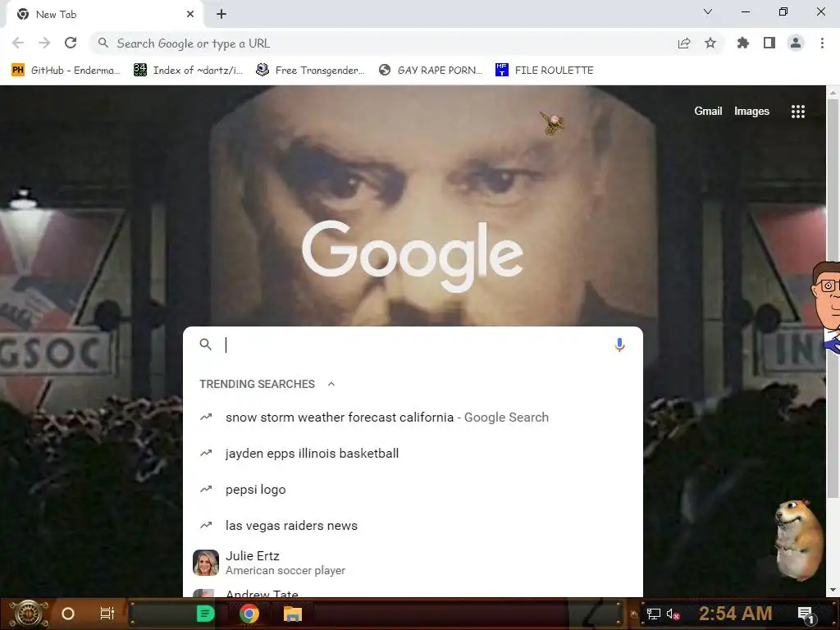Go back using the back arrow
Screen dimensions: 840x630
pos(18,43)
